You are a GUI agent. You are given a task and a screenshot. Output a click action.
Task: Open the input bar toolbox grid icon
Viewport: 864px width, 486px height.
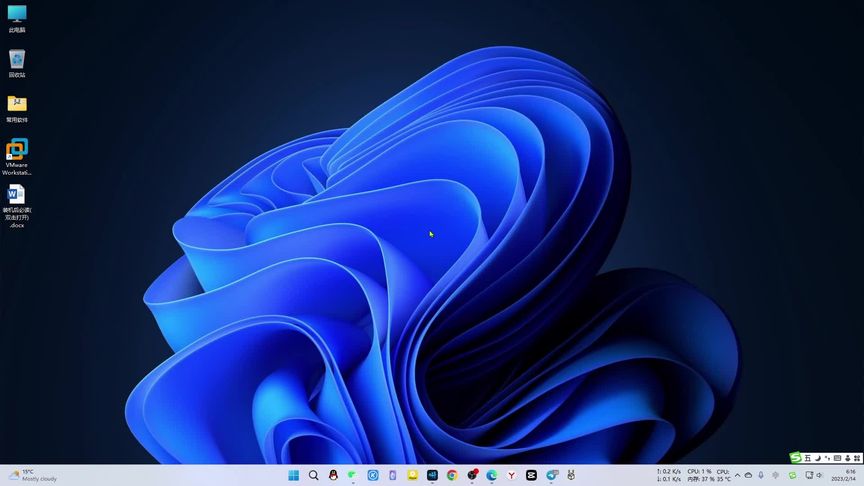[x=857, y=458]
